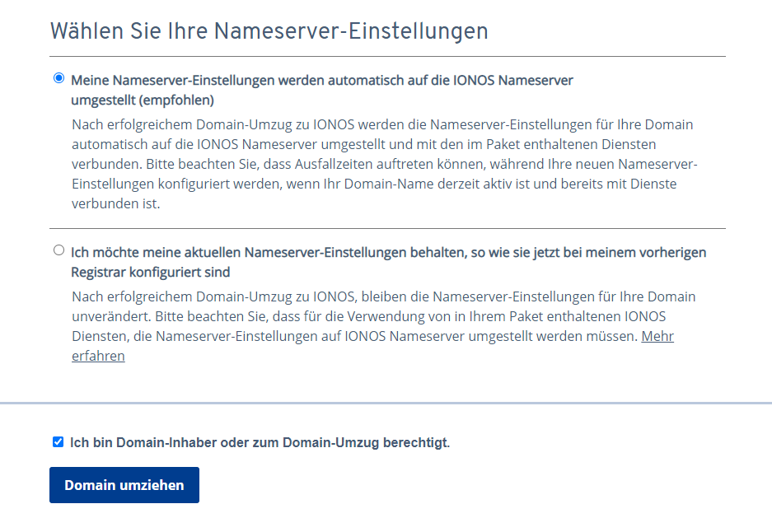Click label 'Meine Nameserver-Einstellungen werden automatisch…'
Viewport: 772px width, 532px height.
coord(322,90)
